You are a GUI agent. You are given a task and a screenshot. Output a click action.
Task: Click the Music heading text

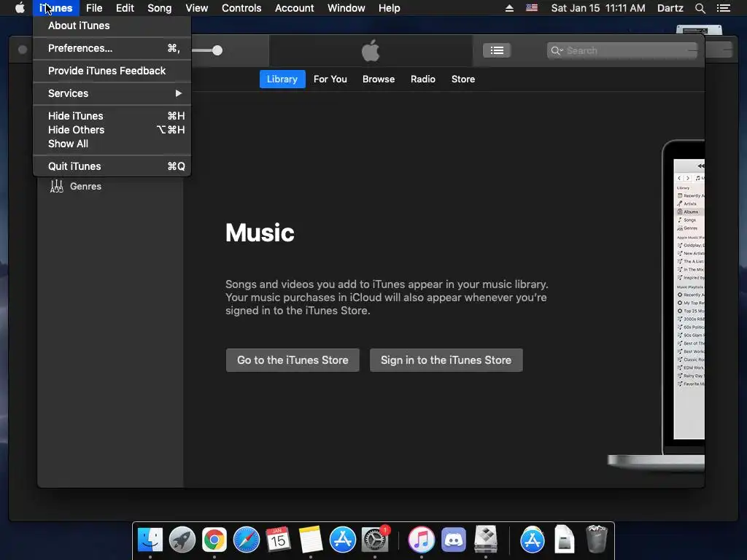click(260, 233)
